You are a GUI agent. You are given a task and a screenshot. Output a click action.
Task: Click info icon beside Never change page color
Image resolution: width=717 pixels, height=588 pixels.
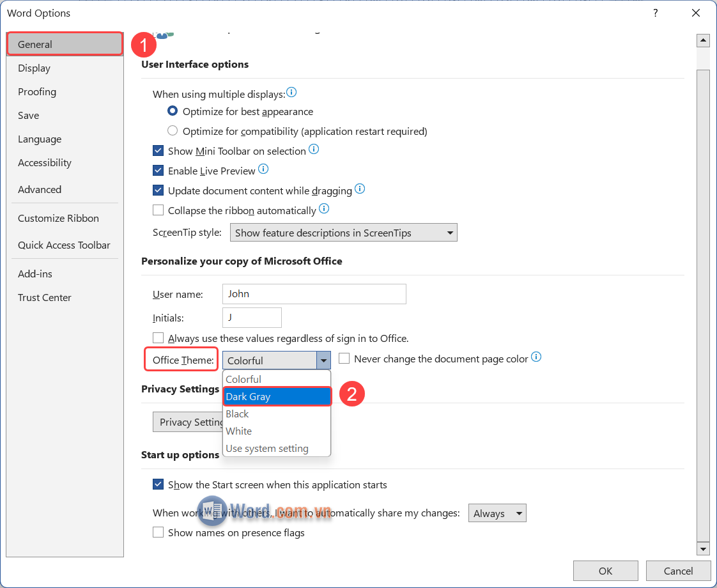536,357
